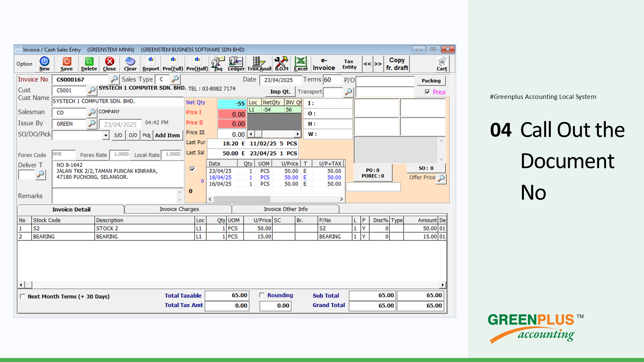Click the Add Item button
This screenshot has width=644, height=362.
pyautogui.click(x=167, y=135)
